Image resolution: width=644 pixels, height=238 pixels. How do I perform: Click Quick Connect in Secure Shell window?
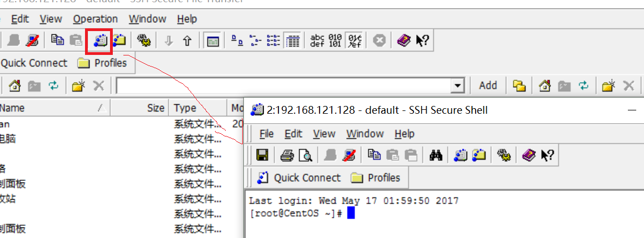coord(298,178)
